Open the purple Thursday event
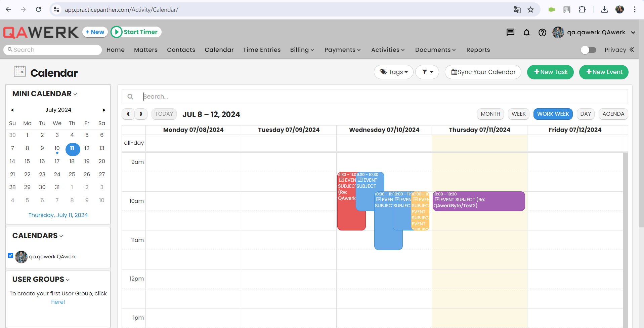The image size is (644, 328). click(479, 201)
